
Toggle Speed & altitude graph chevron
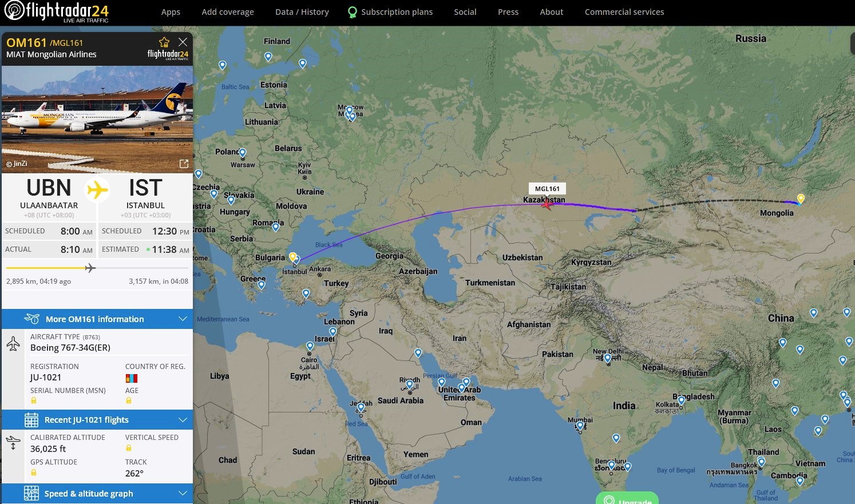183,493
